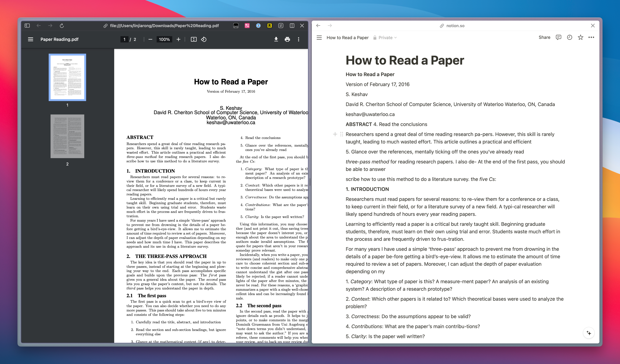The width and height of the screenshot is (620, 364).
Task: Download the PDF using the download icon
Action: pos(276,39)
